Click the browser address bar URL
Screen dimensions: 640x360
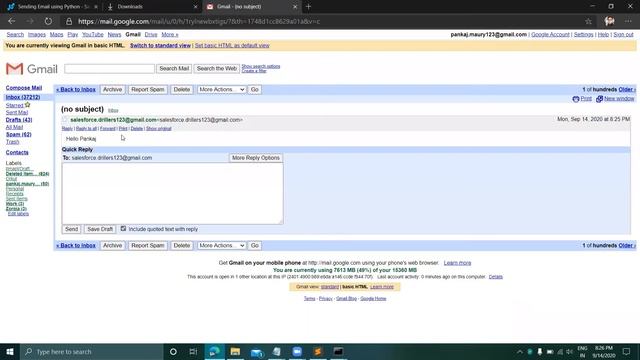(x=199, y=21)
